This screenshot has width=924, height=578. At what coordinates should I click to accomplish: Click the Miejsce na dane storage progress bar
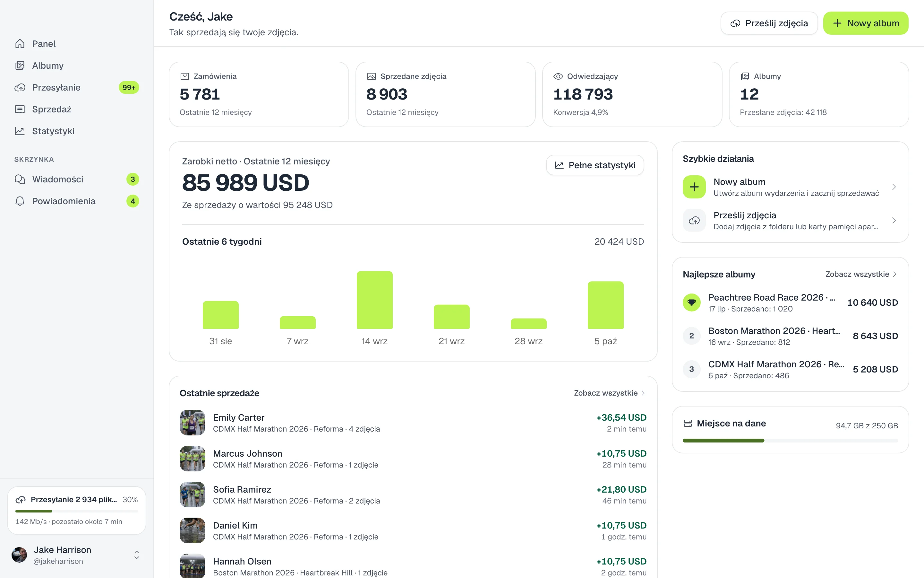[790, 441]
